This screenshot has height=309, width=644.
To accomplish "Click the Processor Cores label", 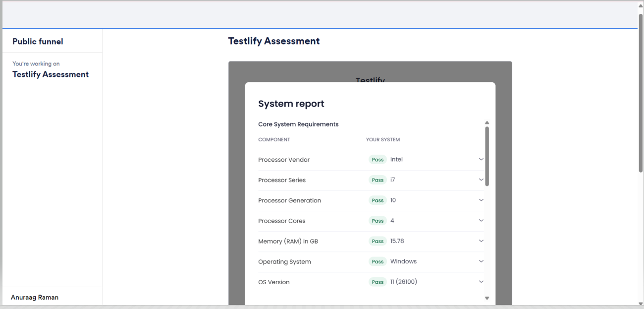I will pyautogui.click(x=282, y=221).
